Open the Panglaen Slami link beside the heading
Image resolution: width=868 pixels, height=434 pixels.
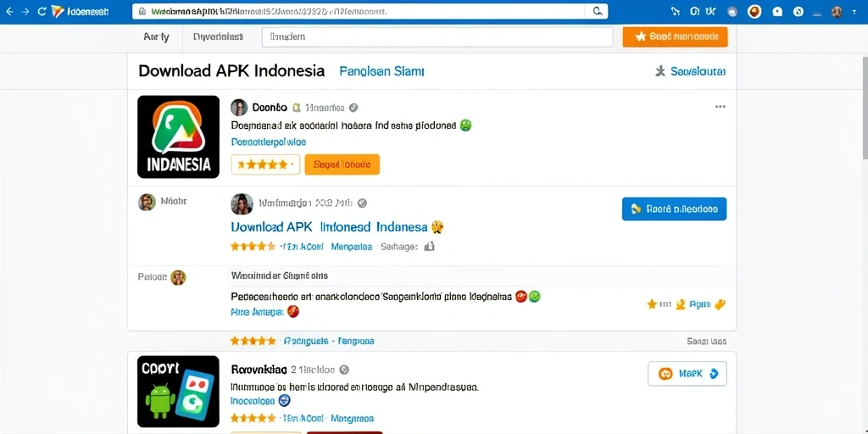pyautogui.click(x=382, y=71)
